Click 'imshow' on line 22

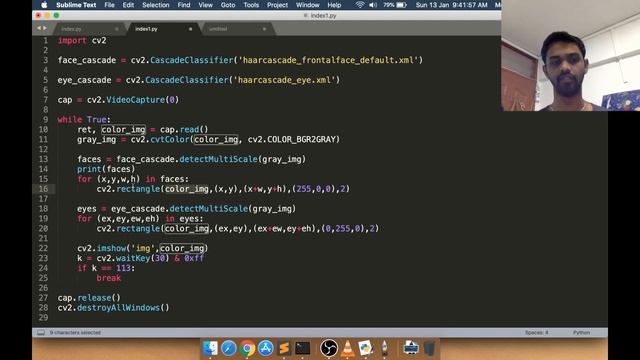click(x=111, y=248)
